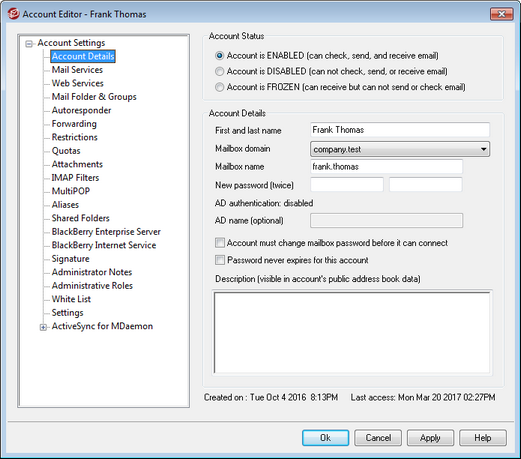This screenshot has height=459, width=521.
Task: Click inside the Description text area
Action: 352,333
